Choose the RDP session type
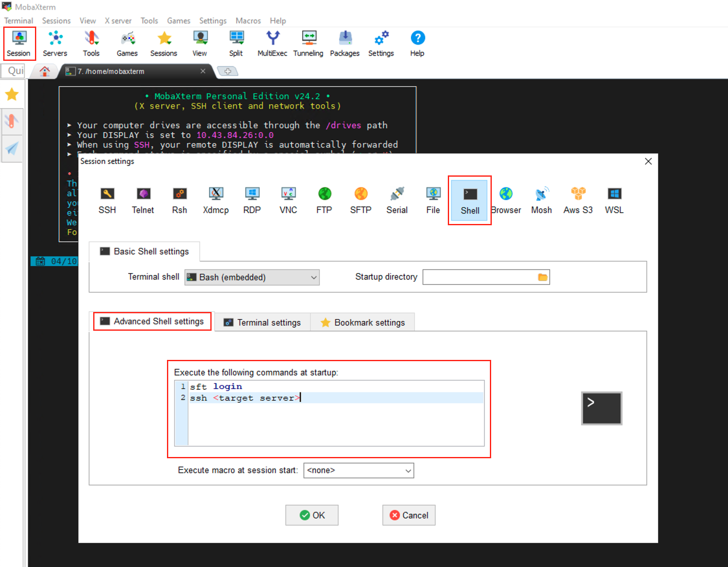 coord(252,199)
